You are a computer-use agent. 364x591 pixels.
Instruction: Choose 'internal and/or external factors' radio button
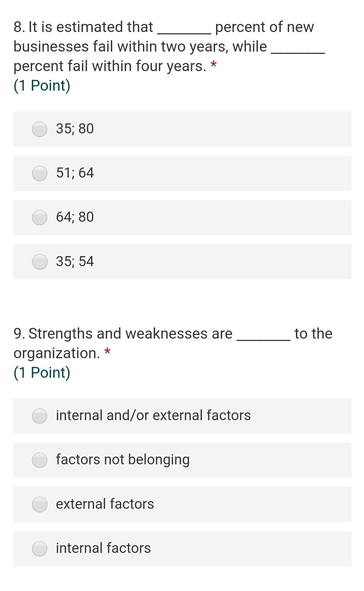(x=40, y=416)
